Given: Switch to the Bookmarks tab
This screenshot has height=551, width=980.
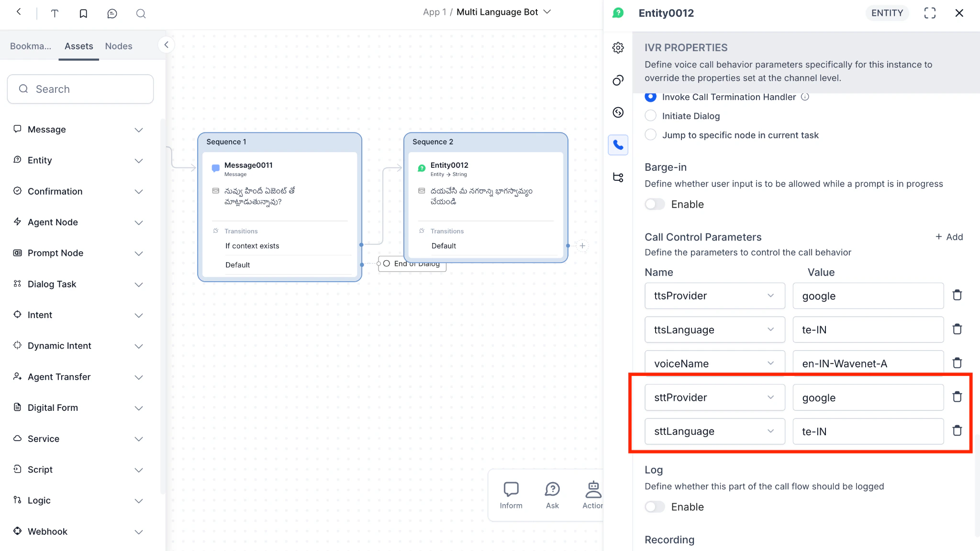Looking at the screenshot, I should coord(31,46).
